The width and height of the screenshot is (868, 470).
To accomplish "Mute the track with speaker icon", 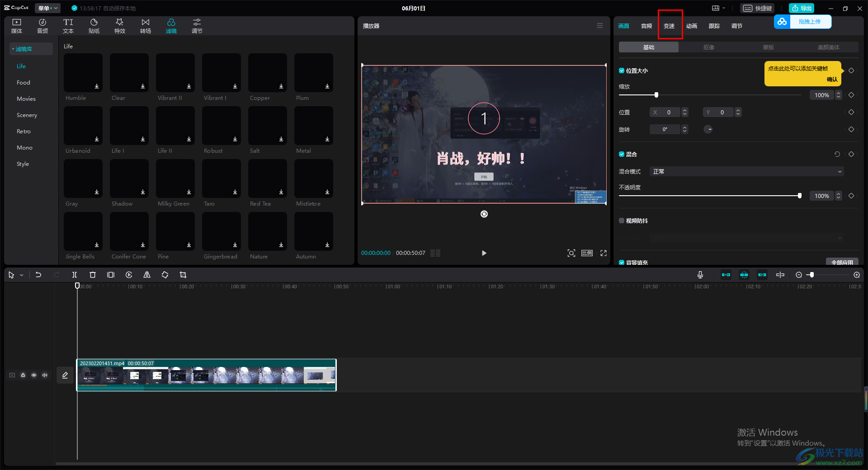I will click(x=45, y=375).
